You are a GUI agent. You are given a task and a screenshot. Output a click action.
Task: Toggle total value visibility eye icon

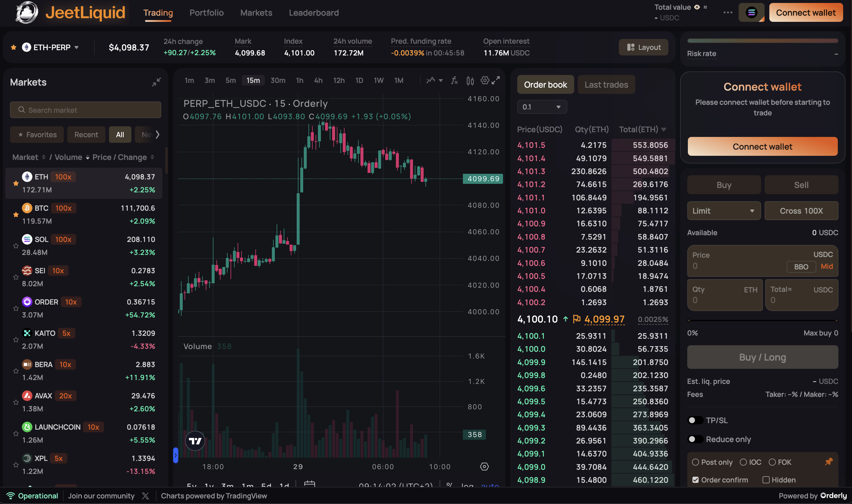tap(697, 7)
